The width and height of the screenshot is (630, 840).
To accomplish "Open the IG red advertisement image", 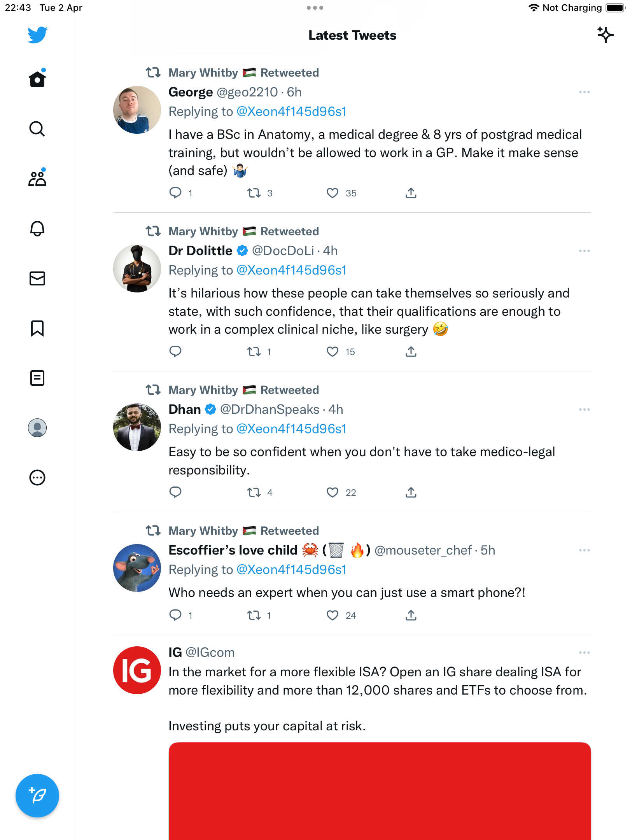I will click(x=380, y=791).
